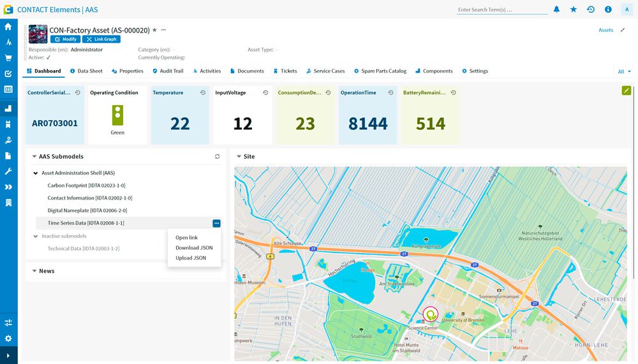Show history of InputVoltage tile
Screen dimensions: 638x364
[x=265, y=92]
